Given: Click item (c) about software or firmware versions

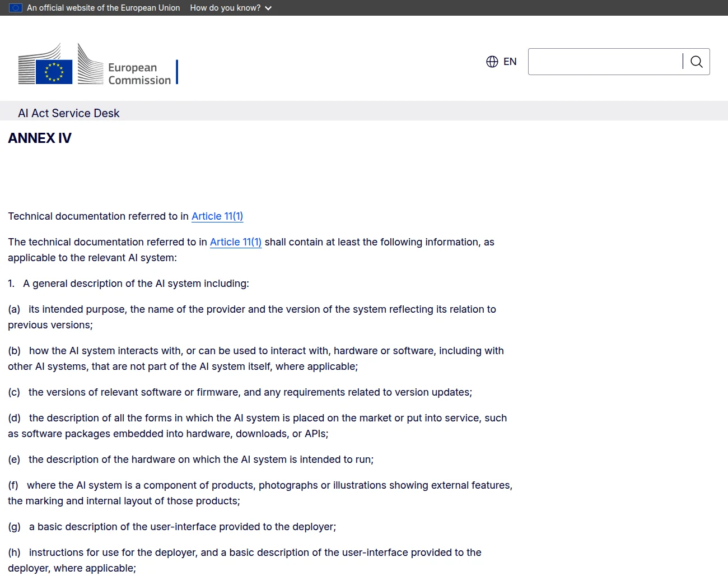Looking at the screenshot, I should pos(240,392).
